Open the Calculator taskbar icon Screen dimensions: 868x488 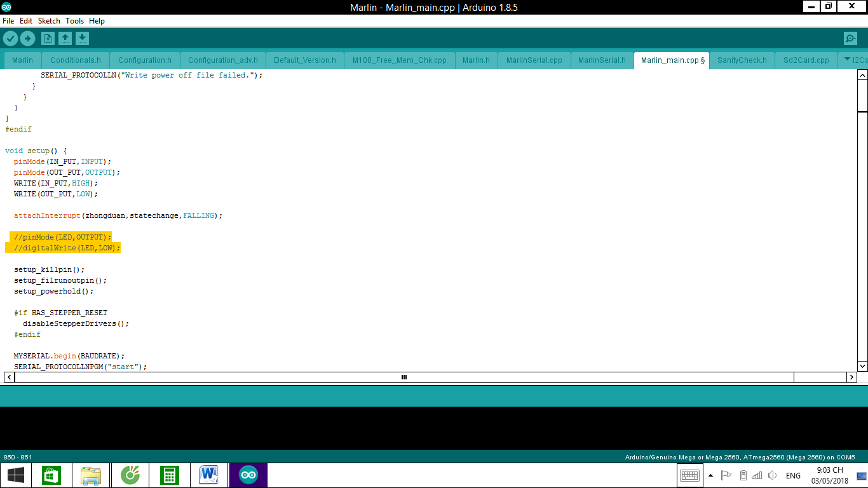point(169,475)
